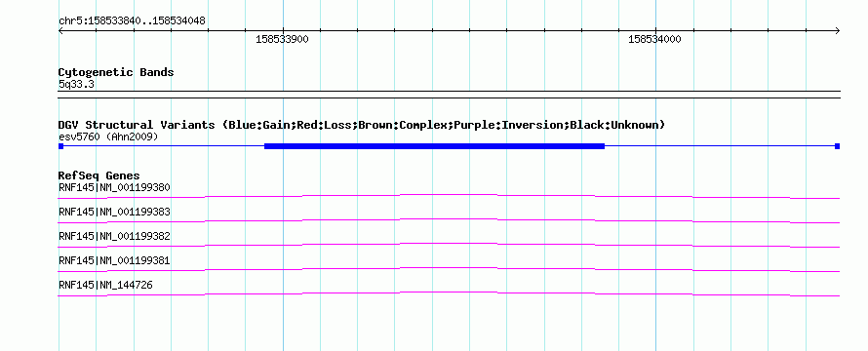Open RNF145|NM_001199382 transcript label

[114, 236]
